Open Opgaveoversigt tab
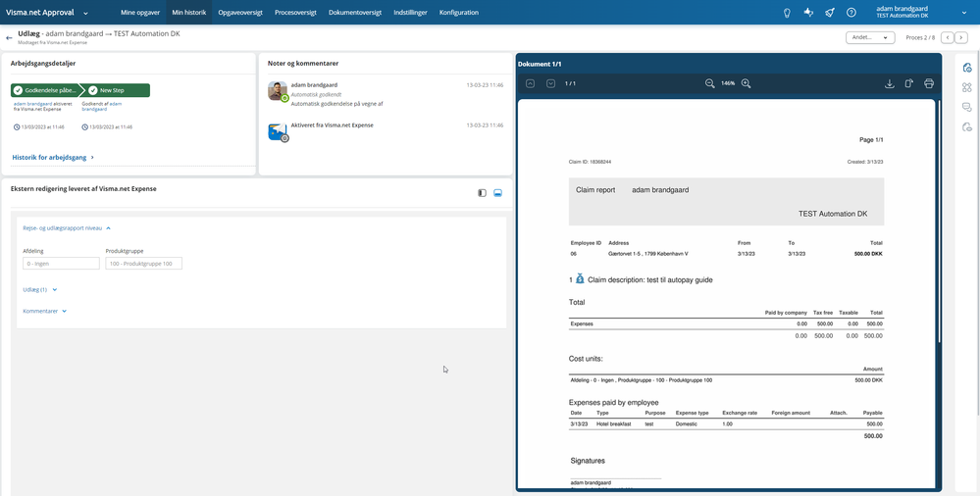The width and height of the screenshot is (980, 496). coord(240,13)
